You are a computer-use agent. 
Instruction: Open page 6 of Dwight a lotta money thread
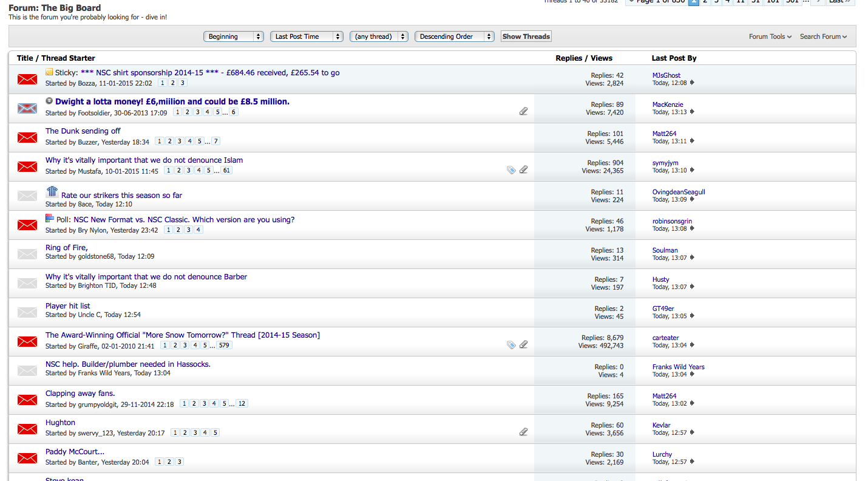click(x=234, y=112)
